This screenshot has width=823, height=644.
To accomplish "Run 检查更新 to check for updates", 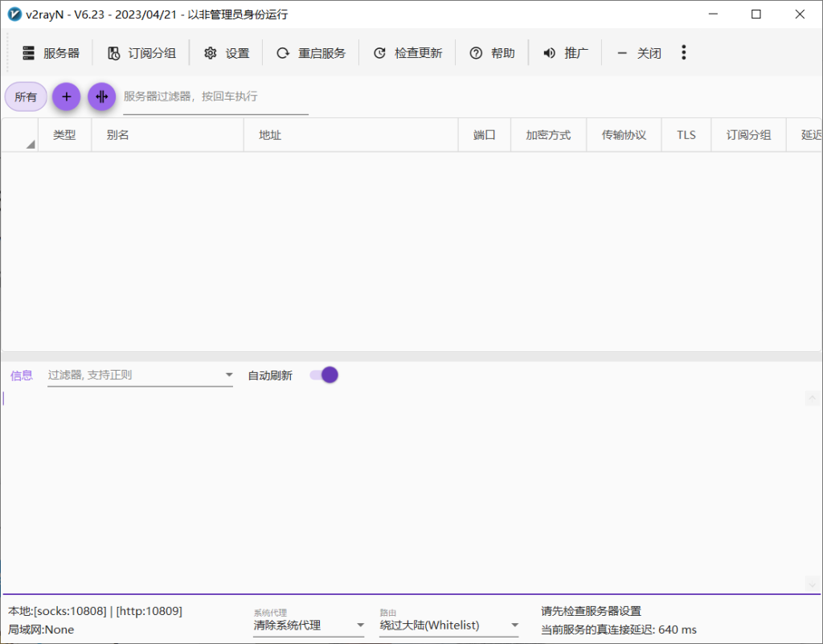I will coord(408,52).
